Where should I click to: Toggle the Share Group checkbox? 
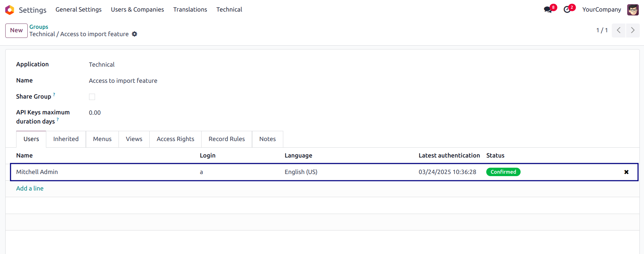click(x=92, y=97)
